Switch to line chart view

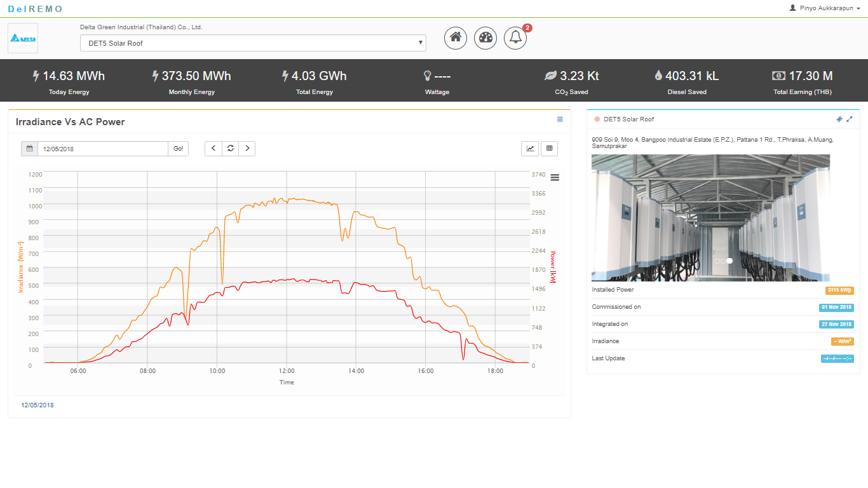coord(530,149)
